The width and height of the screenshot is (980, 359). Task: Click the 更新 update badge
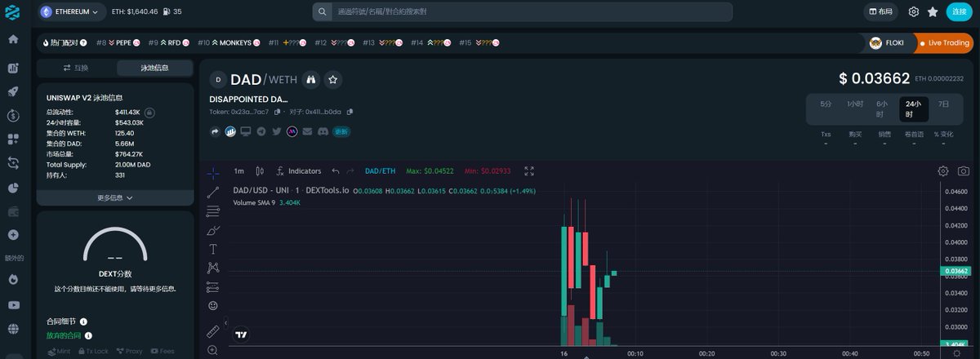[341, 131]
